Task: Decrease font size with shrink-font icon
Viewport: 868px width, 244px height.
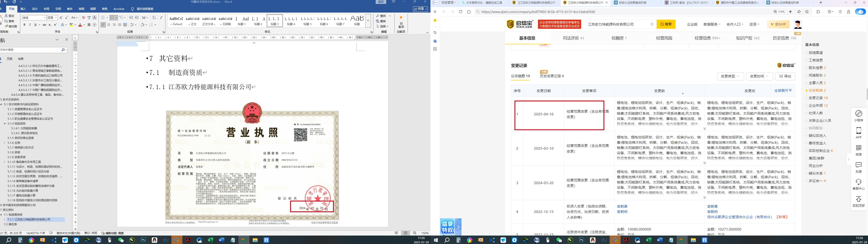Action: click(66, 18)
